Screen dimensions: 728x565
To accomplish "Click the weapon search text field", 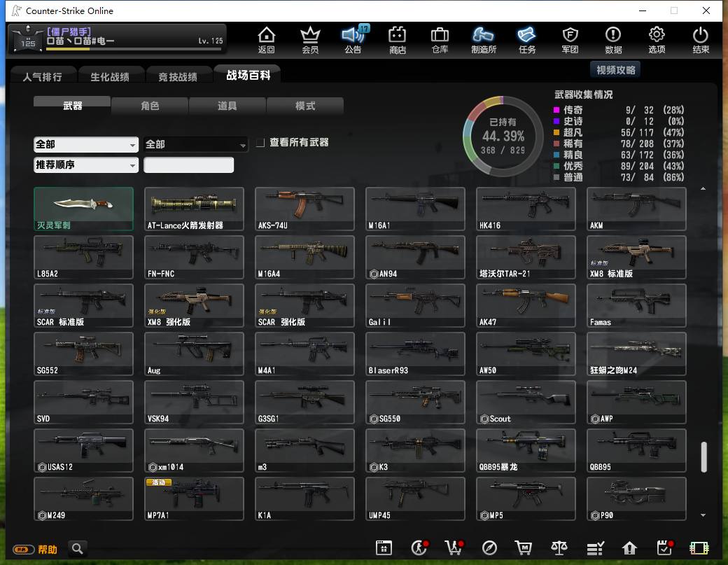I will [188, 165].
